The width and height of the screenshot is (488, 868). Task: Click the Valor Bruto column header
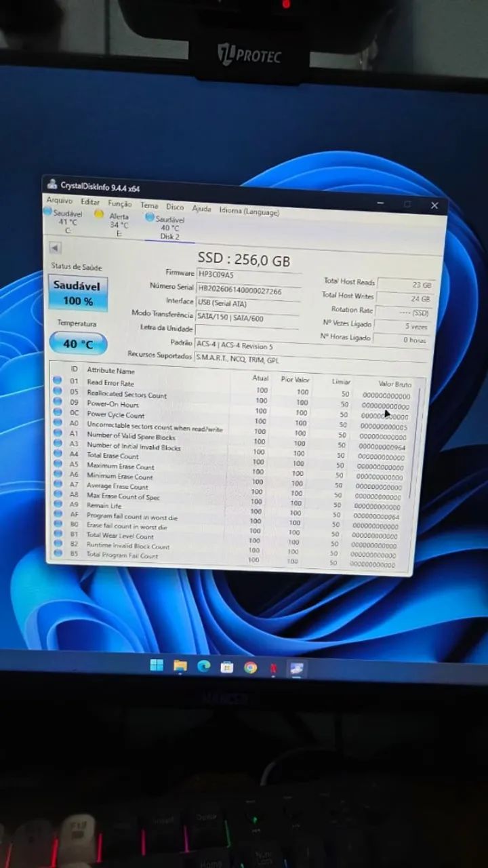394,384
